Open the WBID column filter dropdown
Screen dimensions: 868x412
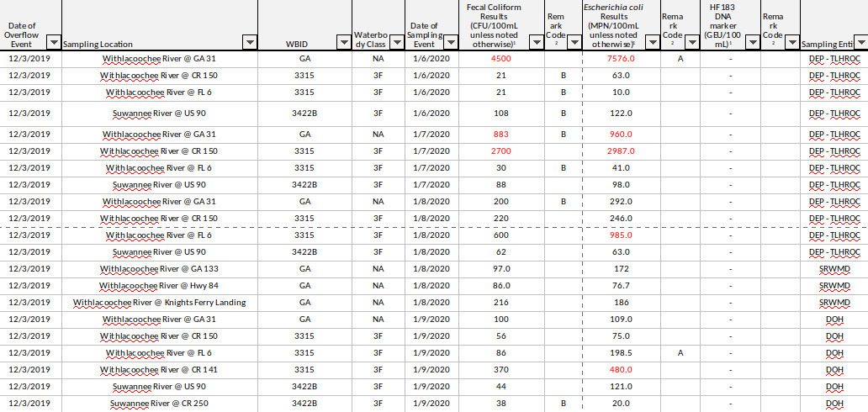[344, 43]
